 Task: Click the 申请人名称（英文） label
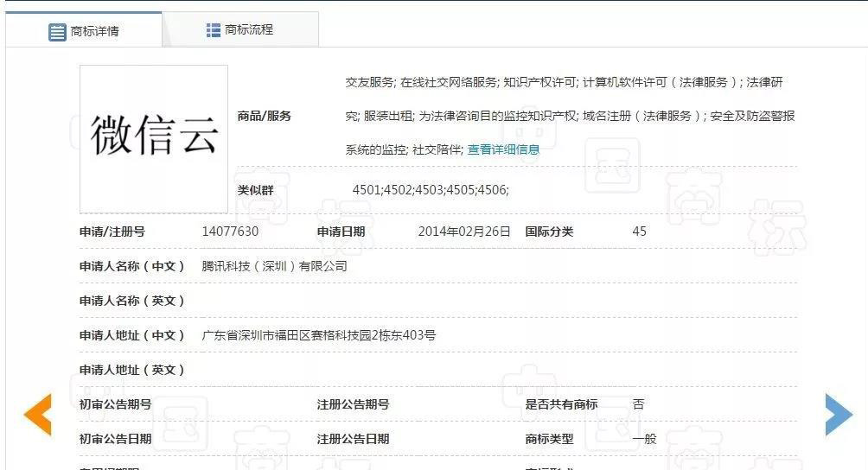[x=131, y=301]
